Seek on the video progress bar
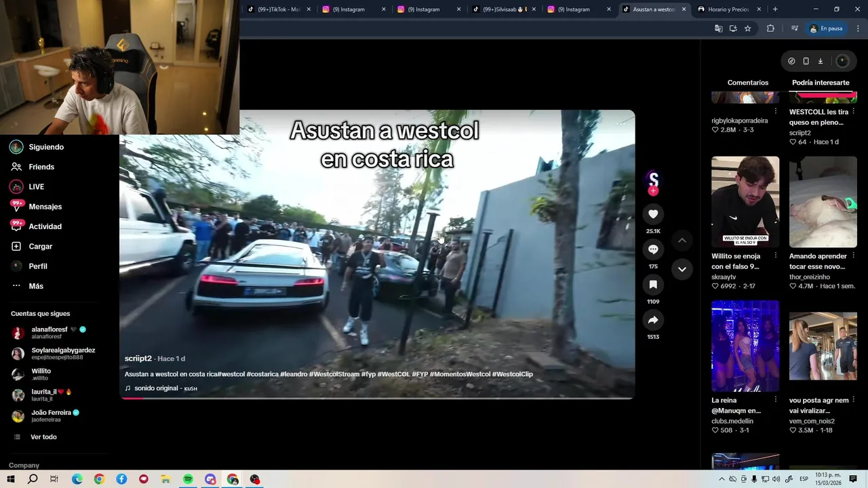This screenshot has width=868, height=488. [377, 398]
